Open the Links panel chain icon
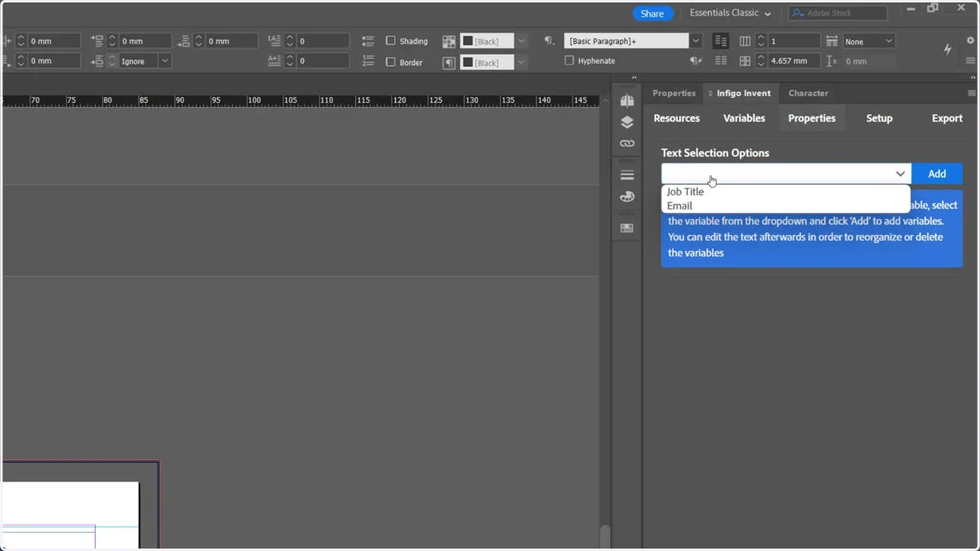The height and width of the screenshot is (551, 980). point(627,144)
